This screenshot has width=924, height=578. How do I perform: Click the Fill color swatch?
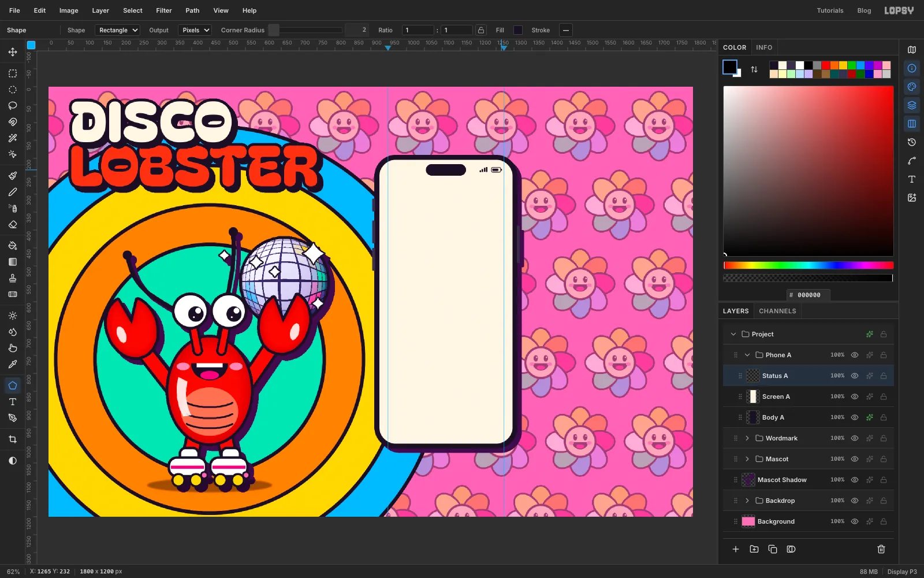click(518, 30)
